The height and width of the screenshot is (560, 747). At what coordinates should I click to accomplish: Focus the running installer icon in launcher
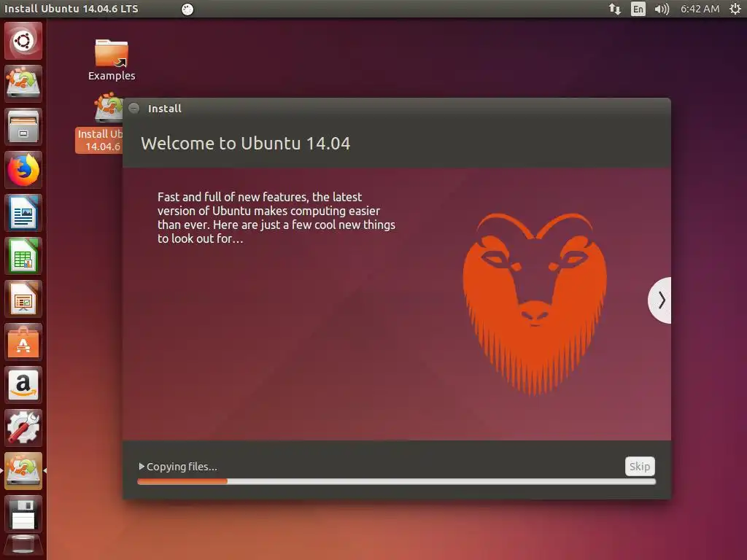(23, 471)
